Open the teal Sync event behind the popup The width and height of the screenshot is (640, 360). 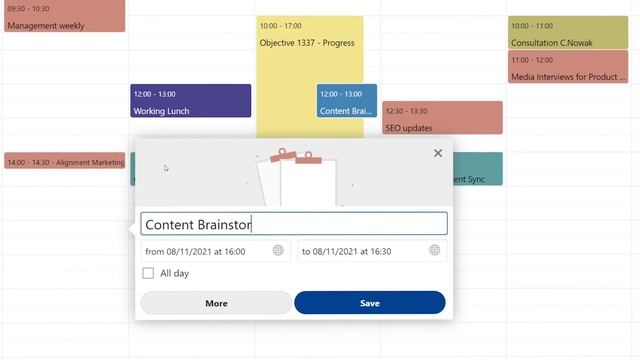pos(478,169)
